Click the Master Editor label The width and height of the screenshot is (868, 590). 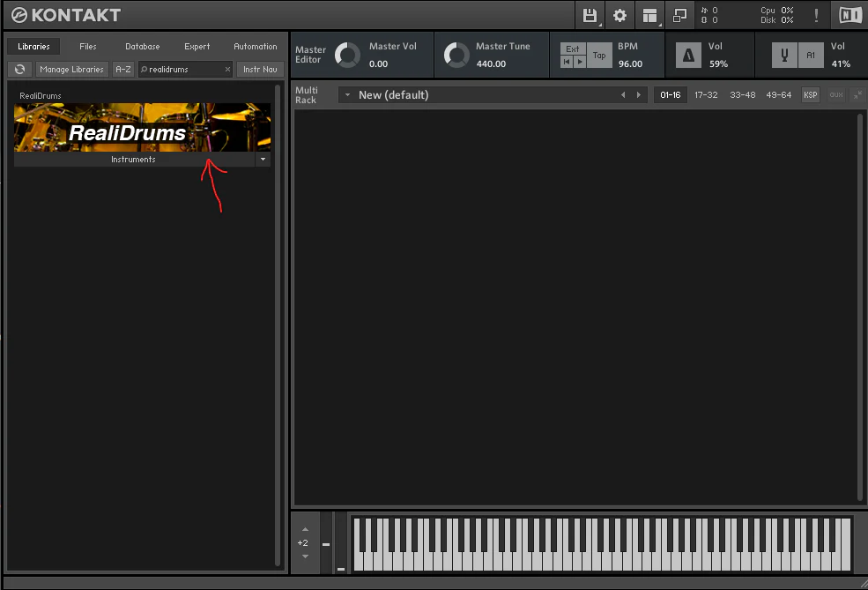tap(310, 55)
